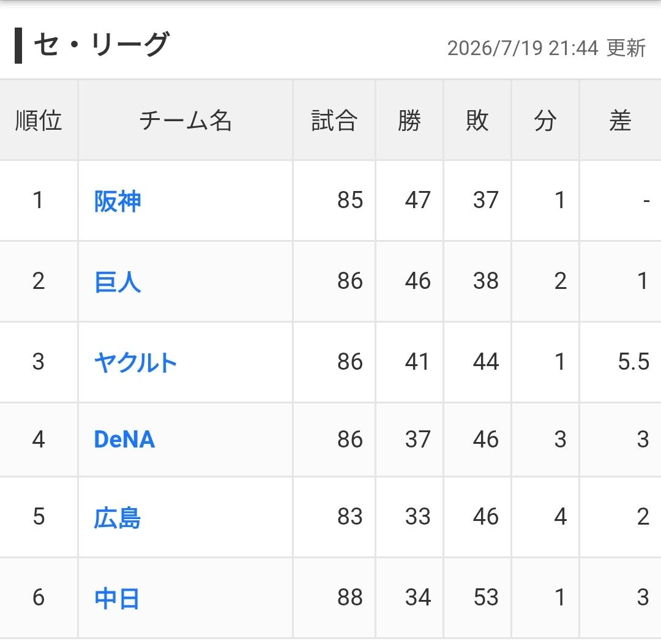
Task: Click the 2026/7/19 21:44 更新 timestamp
Action: (x=547, y=48)
